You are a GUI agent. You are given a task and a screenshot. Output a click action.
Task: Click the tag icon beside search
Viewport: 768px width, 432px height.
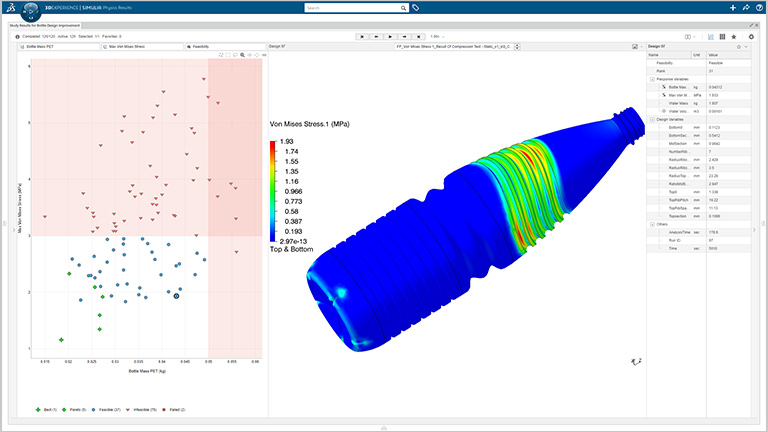click(416, 8)
